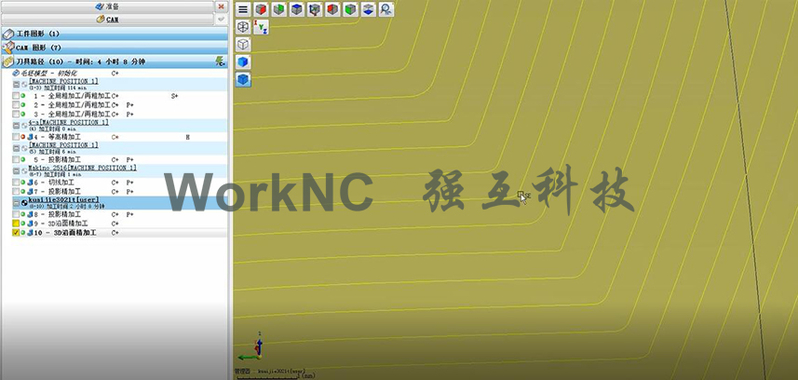Click the wireframe cube with center axes icon
Image resolution: width=798 pixels, height=380 pixels.
[x=243, y=27]
